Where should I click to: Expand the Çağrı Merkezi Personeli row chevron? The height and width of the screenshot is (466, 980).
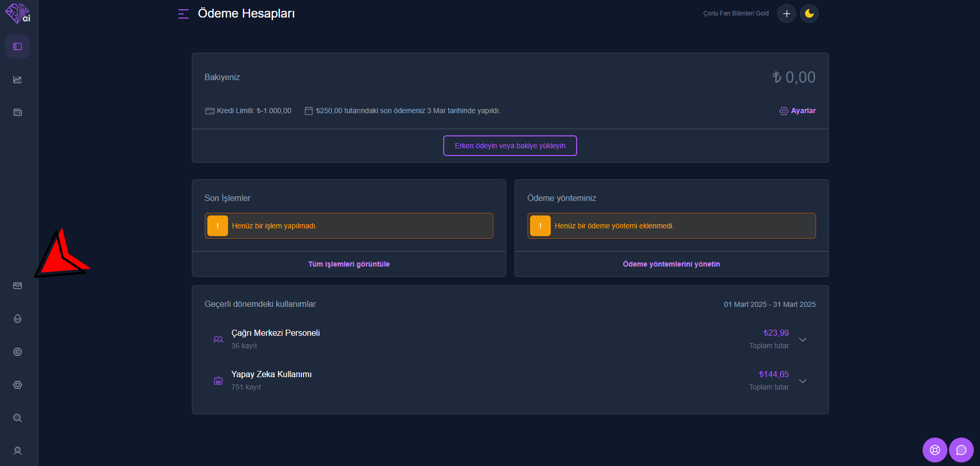[803, 339]
